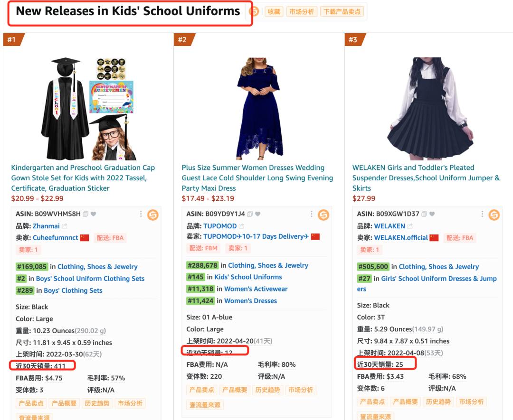Open three-dot menu on WELAKEN product card
Screen dimensions: 513x420
(482, 214)
